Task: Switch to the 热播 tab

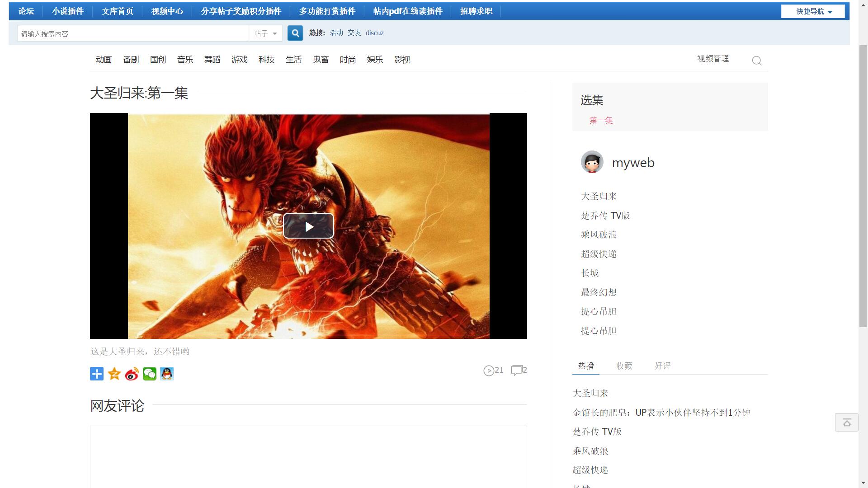Action: [586, 366]
